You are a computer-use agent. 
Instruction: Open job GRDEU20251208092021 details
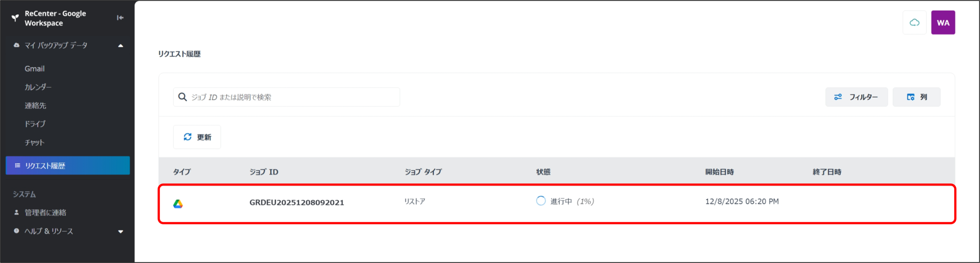[x=297, y=202]
